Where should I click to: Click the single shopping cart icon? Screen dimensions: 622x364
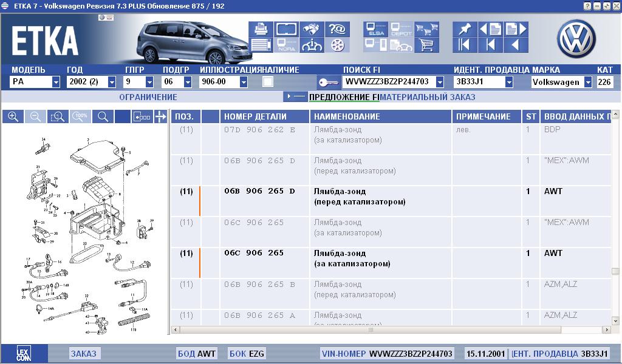click(x=426, y=45)
